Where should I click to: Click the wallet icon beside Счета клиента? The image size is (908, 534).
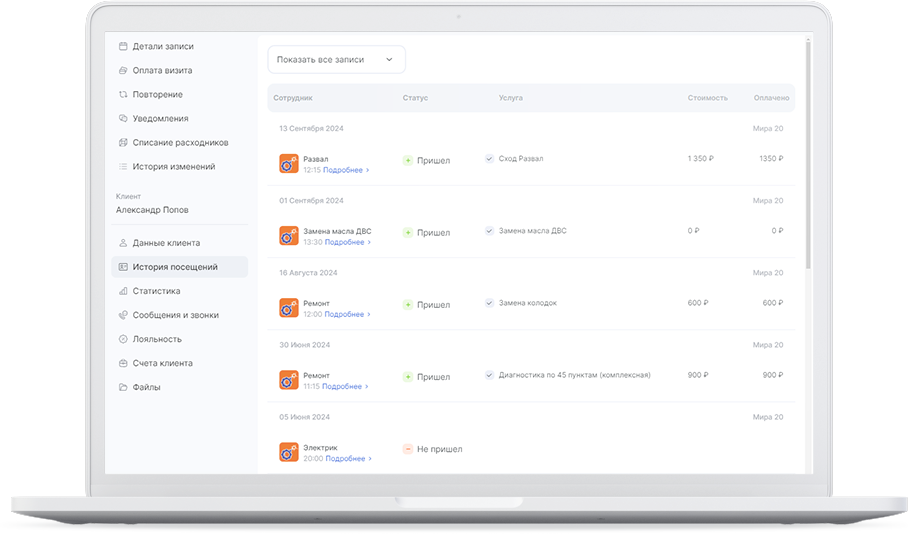click(123, 363)
